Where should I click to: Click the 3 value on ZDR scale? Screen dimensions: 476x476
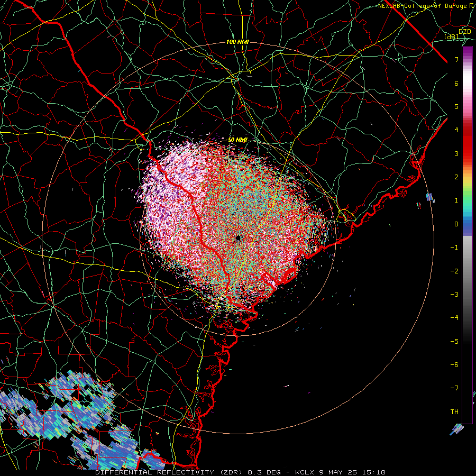456,153
